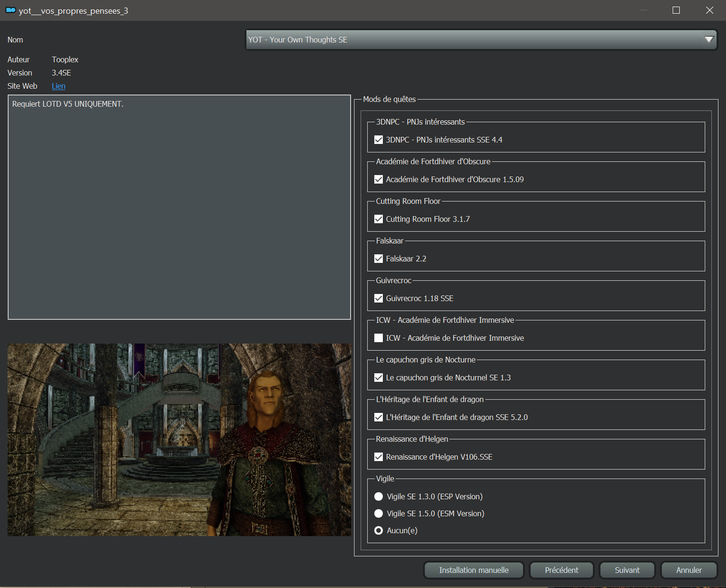This screenshot has height=588, width=726.
Task: Click the Renaissance d'Helgen group heading
Action: (412, 439)
